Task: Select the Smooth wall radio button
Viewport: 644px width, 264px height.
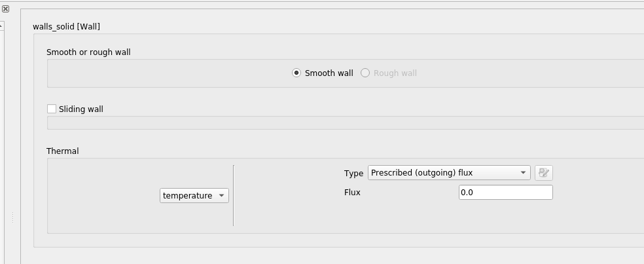Action: [x=296, y=73]
